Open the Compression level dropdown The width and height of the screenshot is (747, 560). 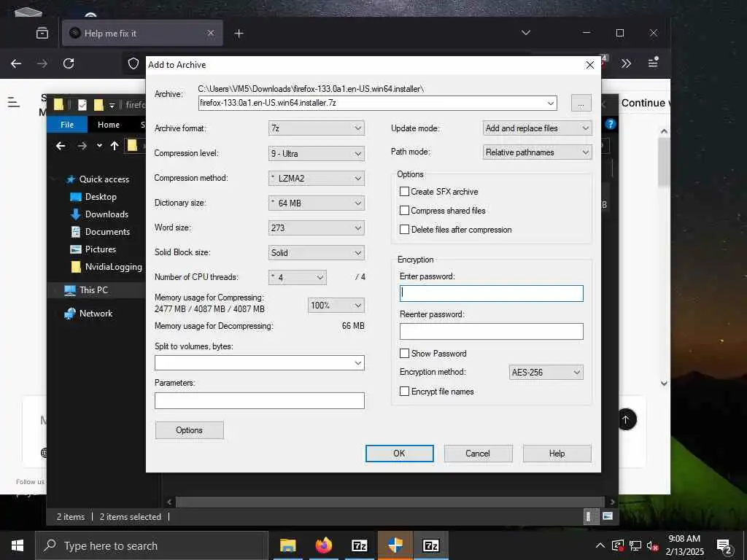pos(317,153)
